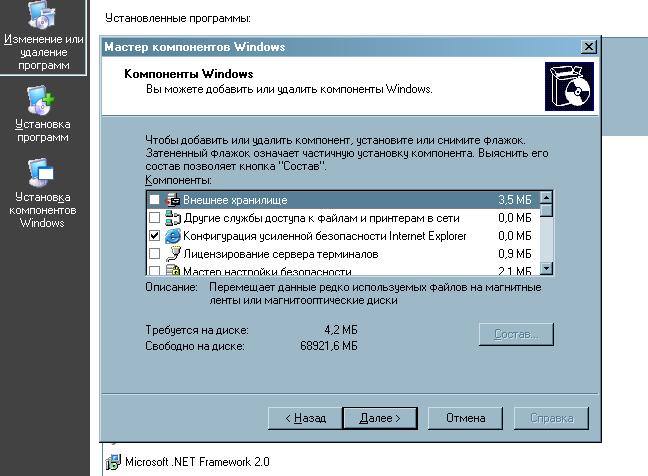Click the Справка help button

tap(551, 418)
